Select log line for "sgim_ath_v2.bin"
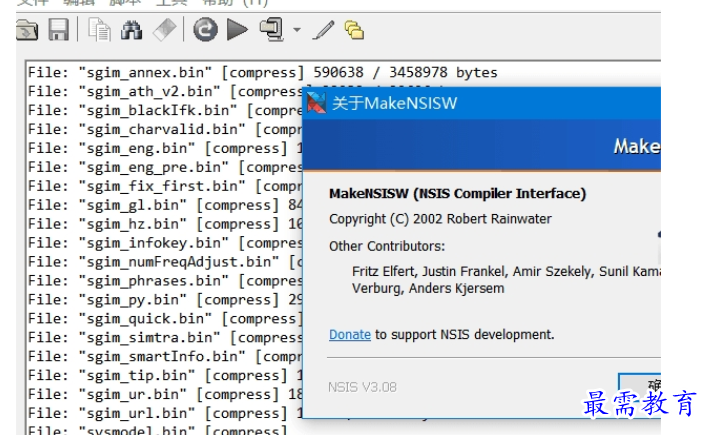This screenshot has height=435, width=705. point(165,91)
